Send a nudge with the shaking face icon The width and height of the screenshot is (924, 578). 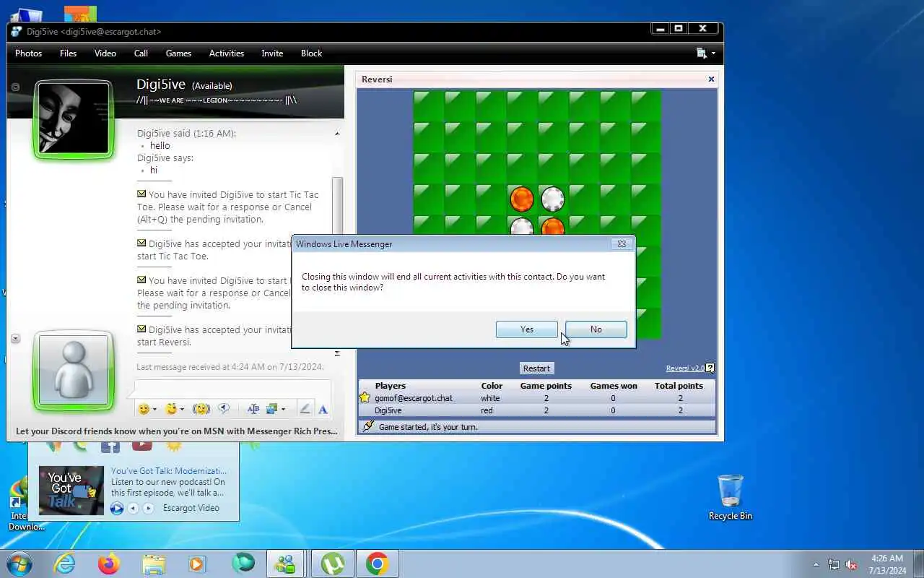click(201, 409)
